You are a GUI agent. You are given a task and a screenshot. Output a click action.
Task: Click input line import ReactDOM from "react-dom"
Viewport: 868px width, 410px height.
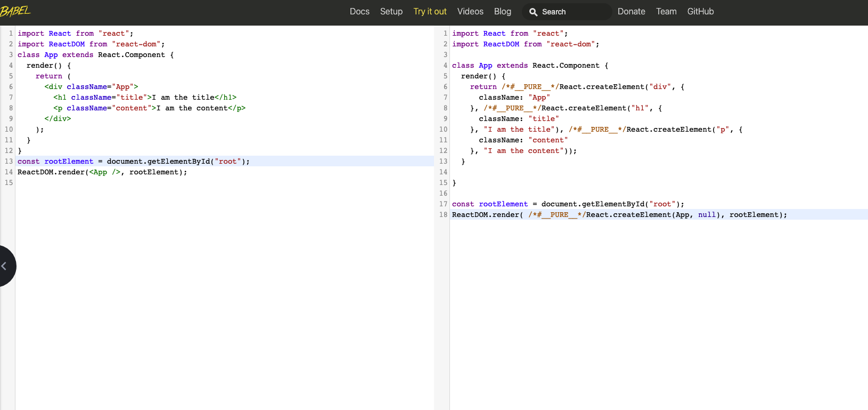(x=91, y=44)
